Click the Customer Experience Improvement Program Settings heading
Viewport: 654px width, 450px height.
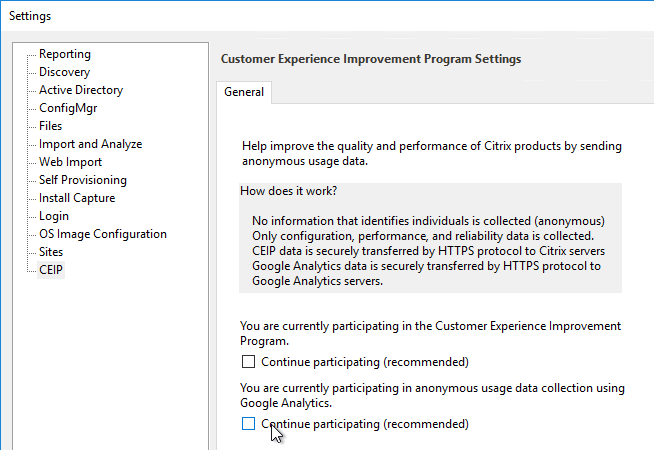[x=371, y=59]
